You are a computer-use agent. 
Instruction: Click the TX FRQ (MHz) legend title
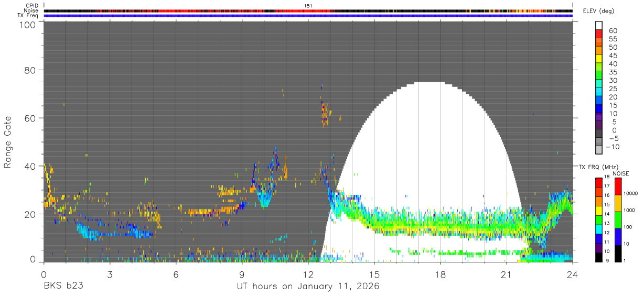pyautogui.click(x=597, y=167)
